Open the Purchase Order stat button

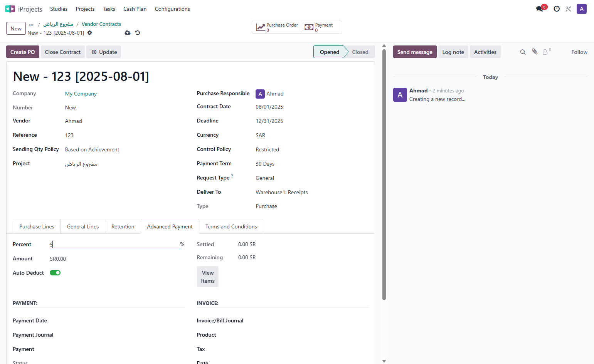[277, 27]
